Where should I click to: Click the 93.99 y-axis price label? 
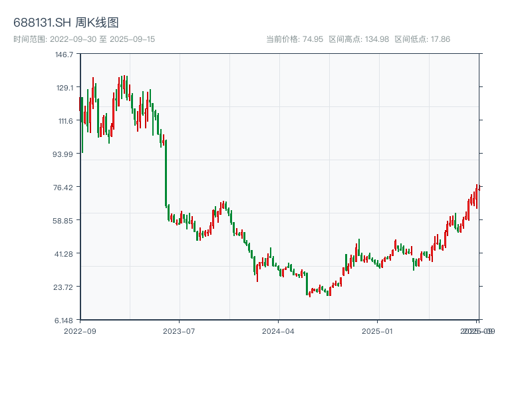click(63, 154)
